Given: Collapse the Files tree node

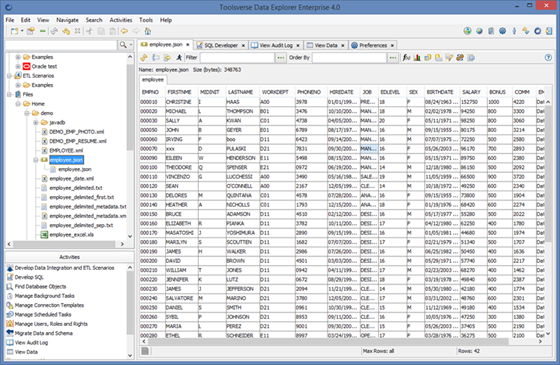Looking at the screenshot, I should (9, 94).
